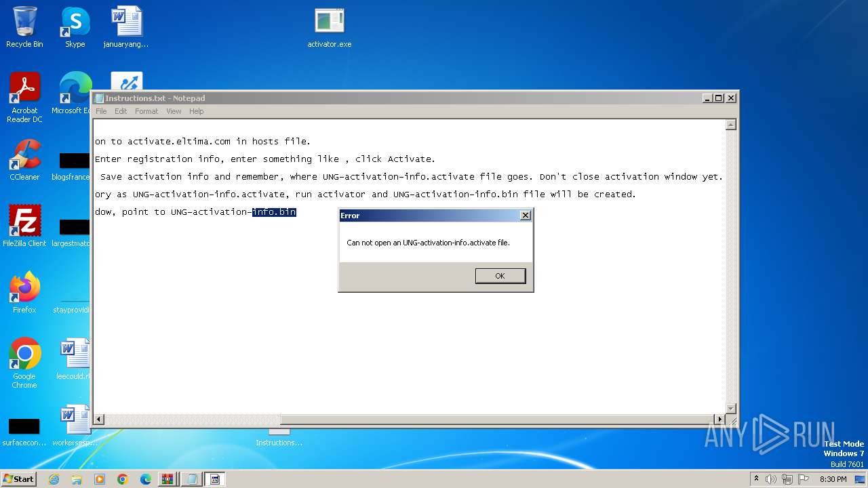Select the Firefox desktop shortcut
The image size is (868, 488).
tap(24, 293)
